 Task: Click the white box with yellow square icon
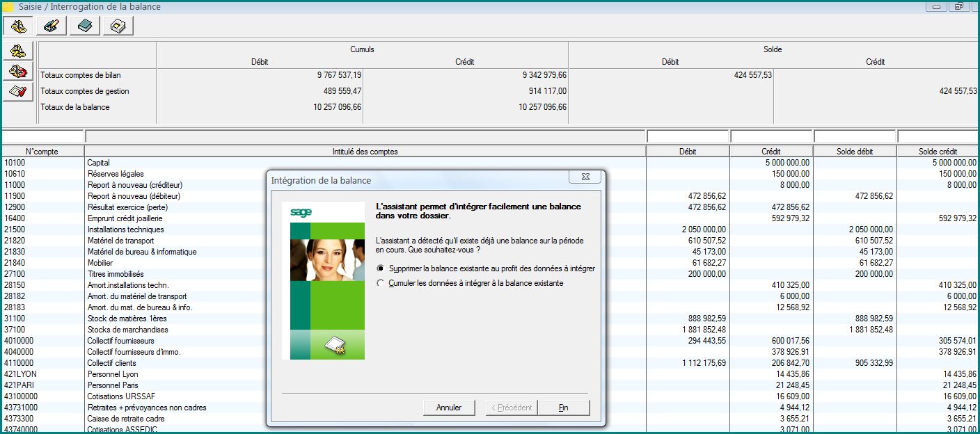[x=118, y=26]
